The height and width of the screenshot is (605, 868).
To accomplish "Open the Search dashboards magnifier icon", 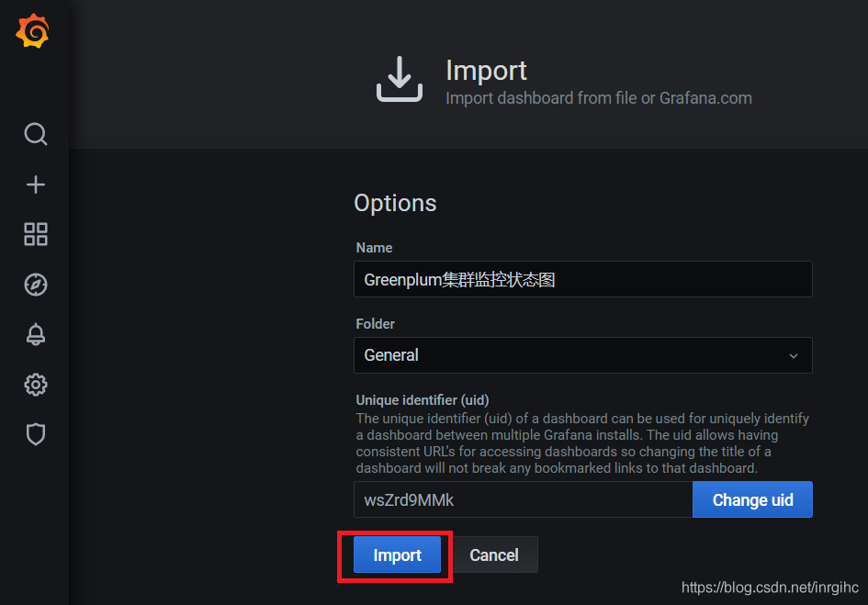I will pos(35,134).
